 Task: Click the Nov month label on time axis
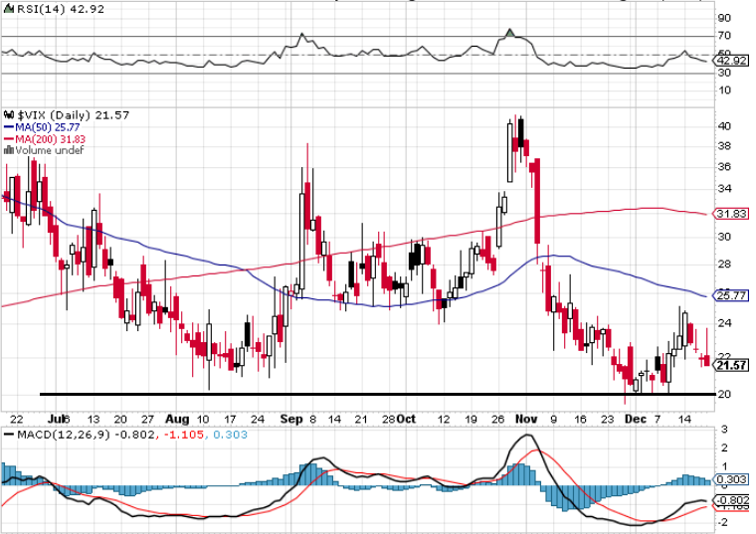[526, 419]
